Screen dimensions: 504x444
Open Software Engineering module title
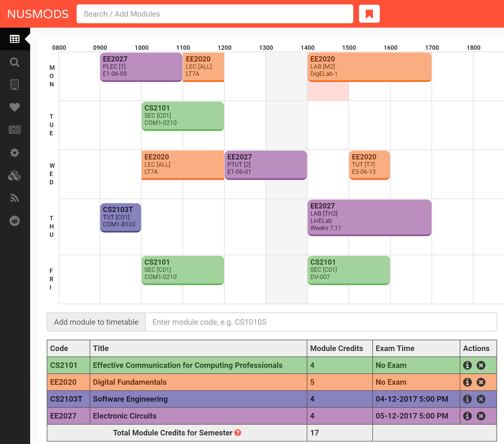130,399
